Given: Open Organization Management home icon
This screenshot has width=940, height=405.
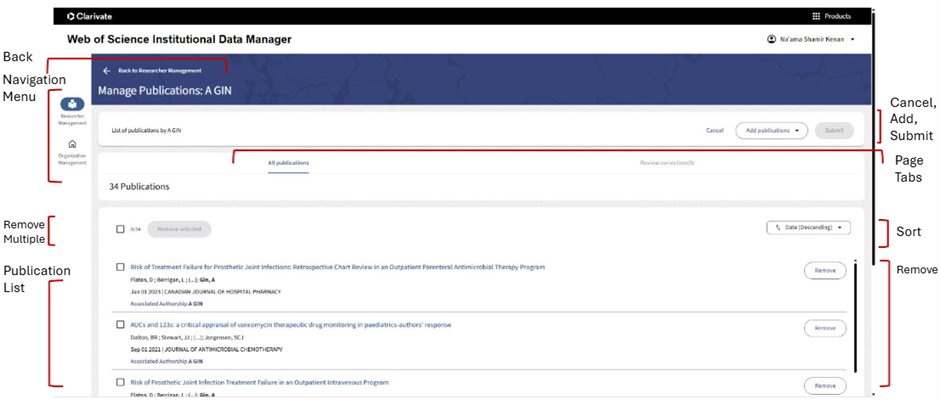Looking at the screenshot, I should click(72, 144).
